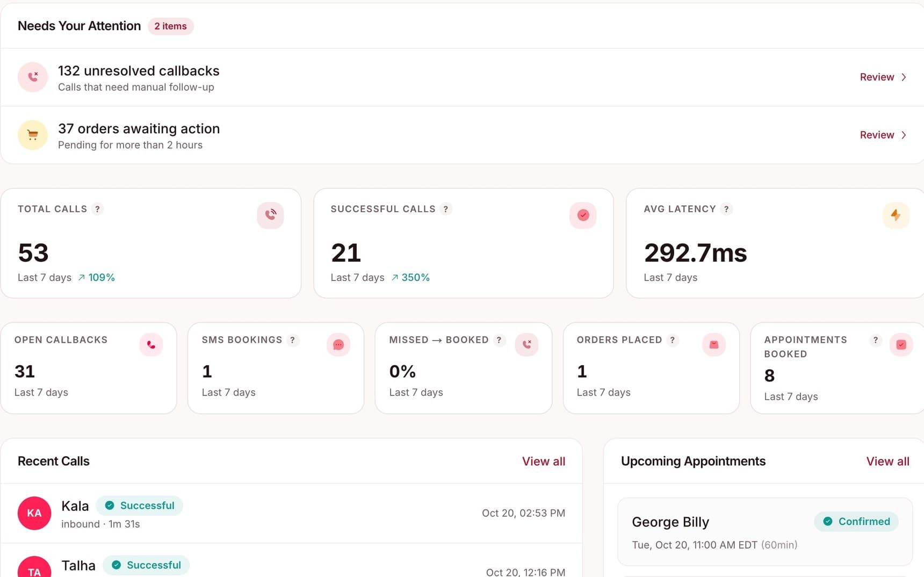Click the Avg Latency lightning icon
Screen dimensions: 924x577
[896, 215]
